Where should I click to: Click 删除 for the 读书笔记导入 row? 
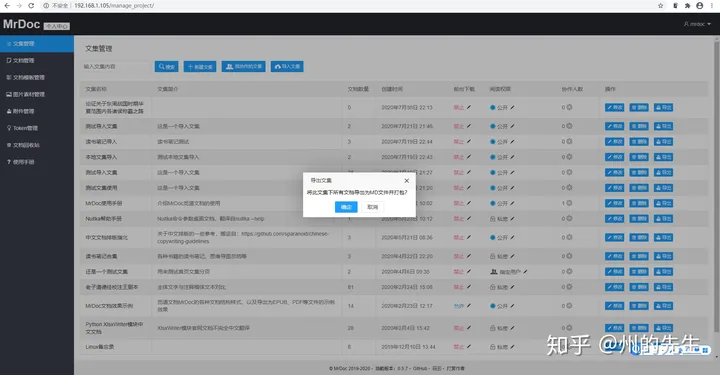(x=639, y=141)
